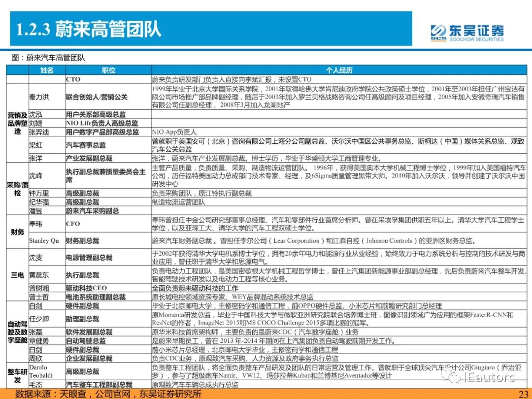Select name cell 曾士哲
This screenshot has width=532, height=399.
(x=47, y=297)
